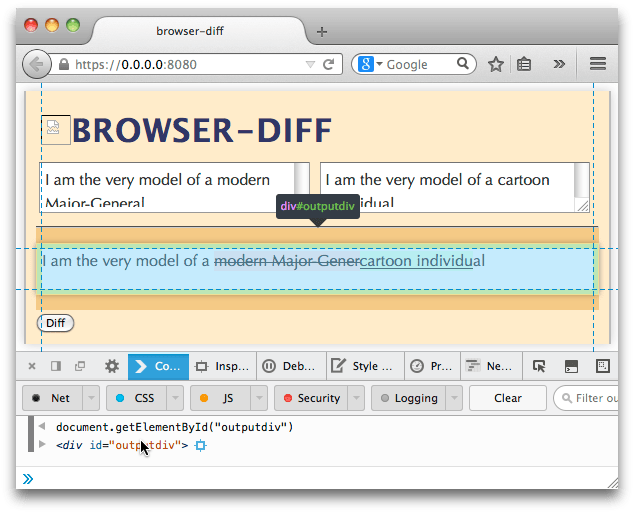
Task: Toggle the Net messages filter
Action: pos(50,398)
